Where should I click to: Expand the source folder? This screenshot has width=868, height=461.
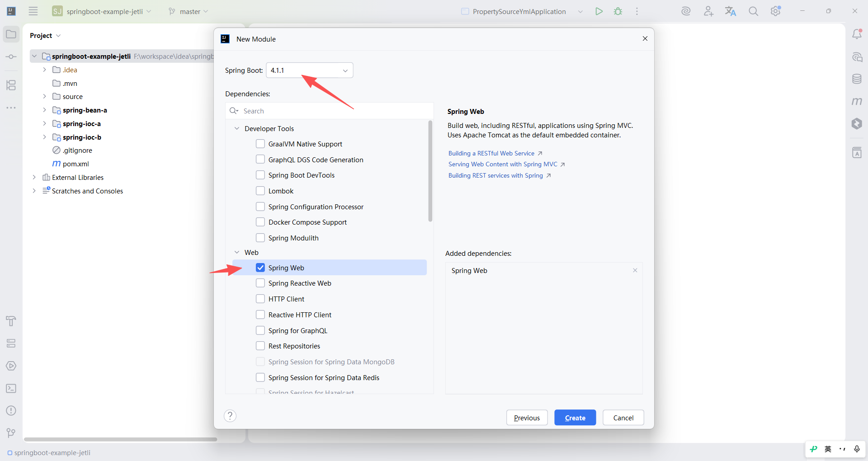(44, 96)
